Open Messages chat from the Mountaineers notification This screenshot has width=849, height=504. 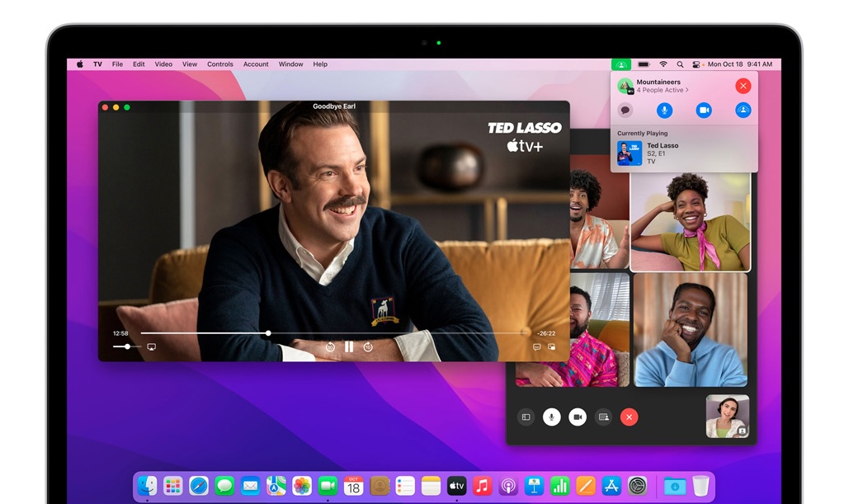[625, 110]
